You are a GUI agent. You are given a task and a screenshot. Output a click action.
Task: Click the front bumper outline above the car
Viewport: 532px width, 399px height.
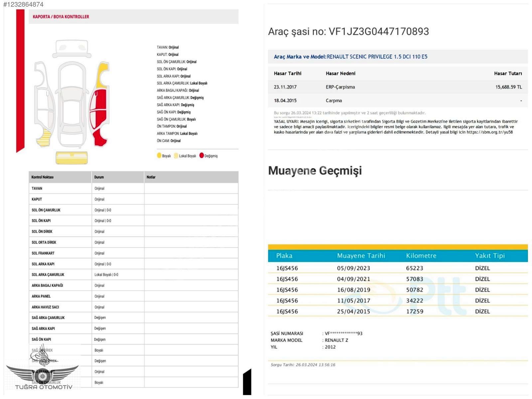pos(72,49)
